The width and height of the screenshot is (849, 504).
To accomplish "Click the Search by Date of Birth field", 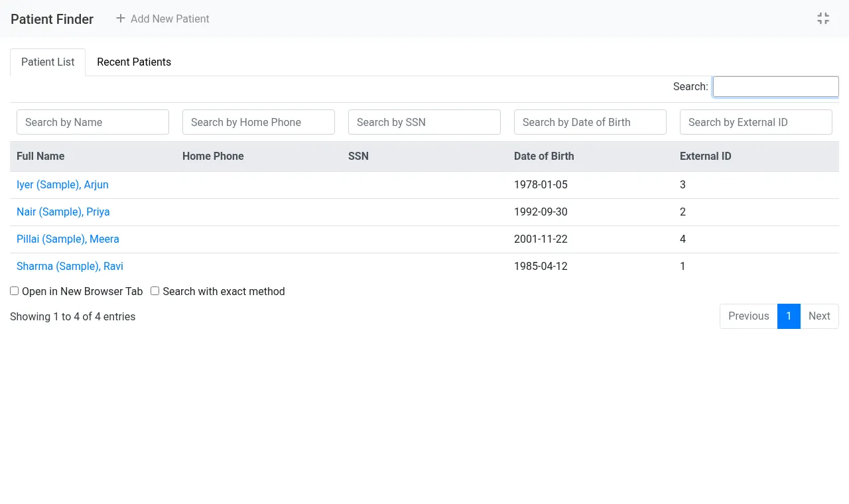I will click(590, 122).
